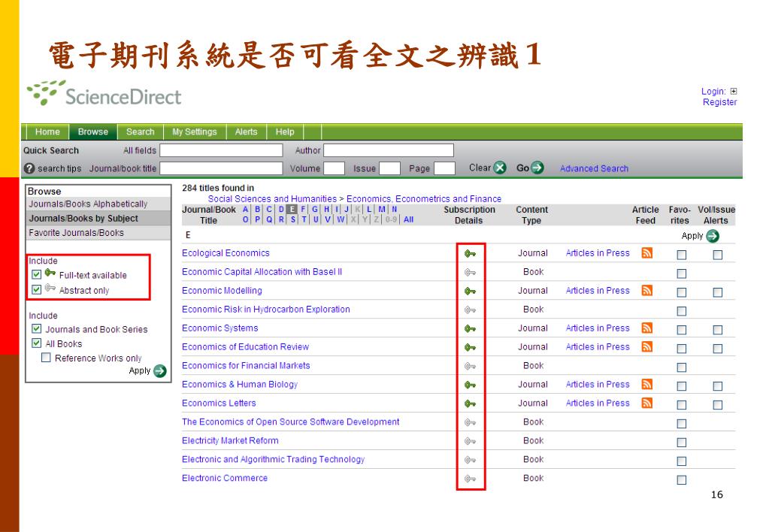769x532 pixels.
Task: Open RSS feed for Economics Letters
Action: [647, 403]
